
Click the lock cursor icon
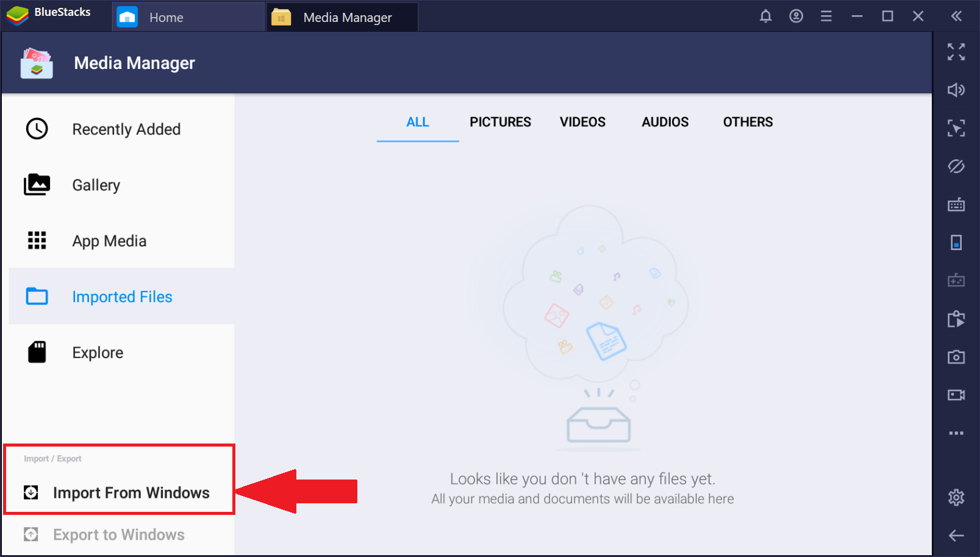click(x=956, y=128)
